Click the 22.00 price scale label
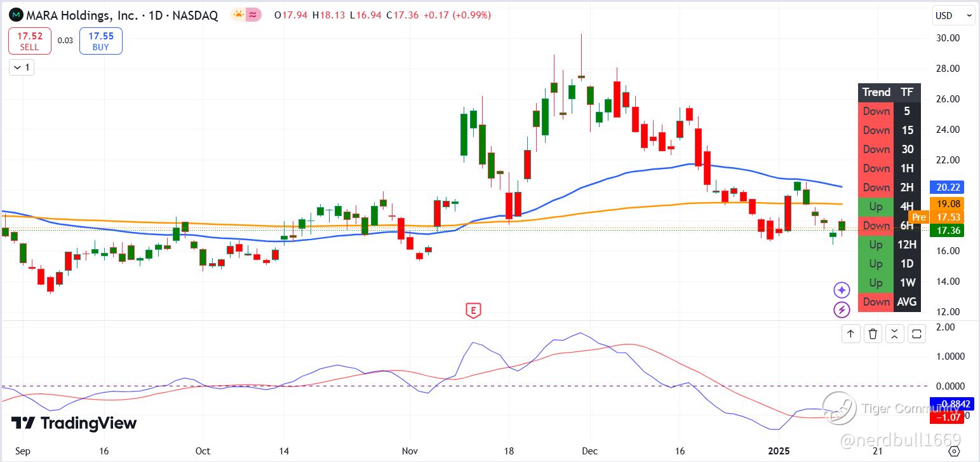Image resolution: width=980 pixels, height=462 pixels. pyautogui.click(x=947, y=160)
